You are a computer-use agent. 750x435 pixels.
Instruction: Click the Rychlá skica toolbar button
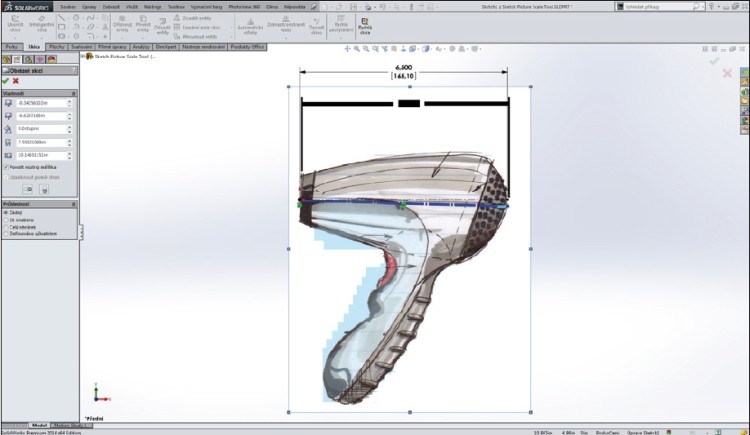click(364, 28)
